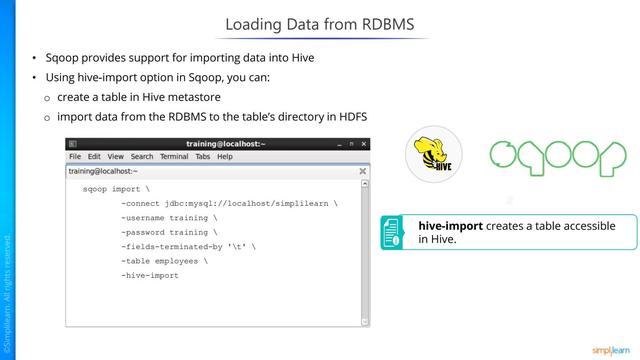Click the terminal window icon in title bar
This screenshot has height=360, width=640.
pos(73,144)
